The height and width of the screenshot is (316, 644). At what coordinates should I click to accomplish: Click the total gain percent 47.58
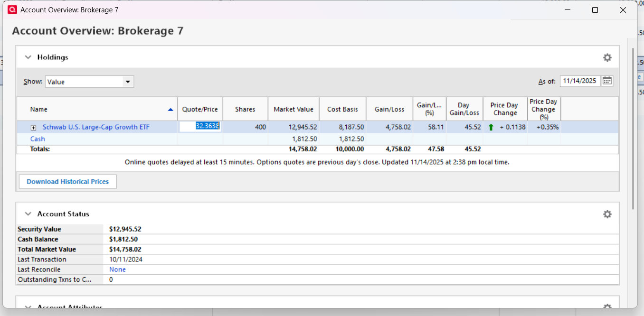436,149
